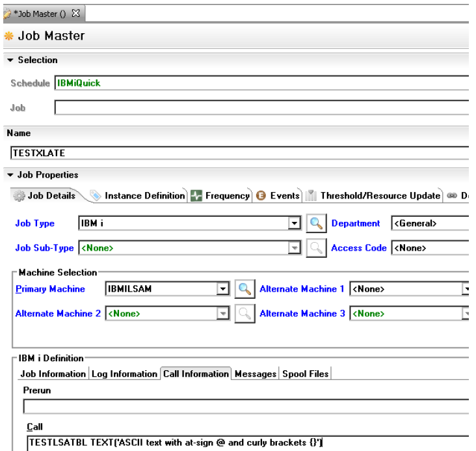
Task: Open the Alternate Machine 3 dropdown
Action: click(466, 313)
